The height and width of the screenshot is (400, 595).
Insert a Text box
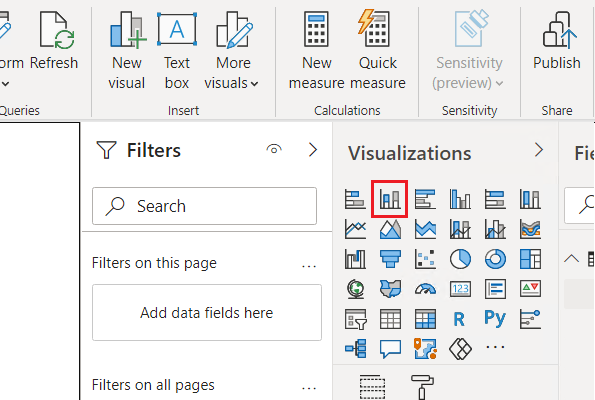click(177, 50)
